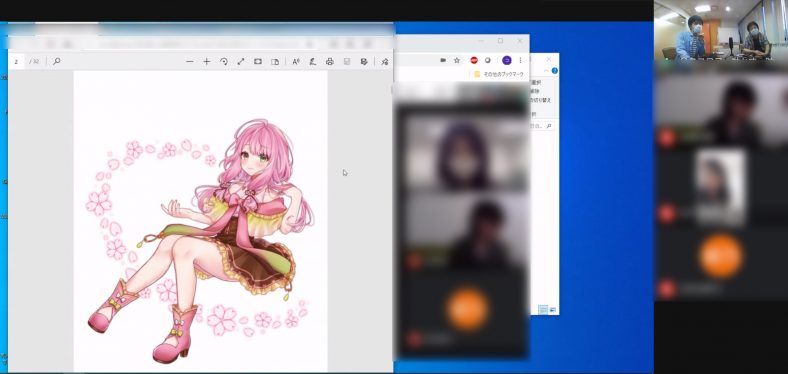This screenshot has width=788, height=374.
Task: Toggle the two-page layout icon
Action: tap(275, 61)
